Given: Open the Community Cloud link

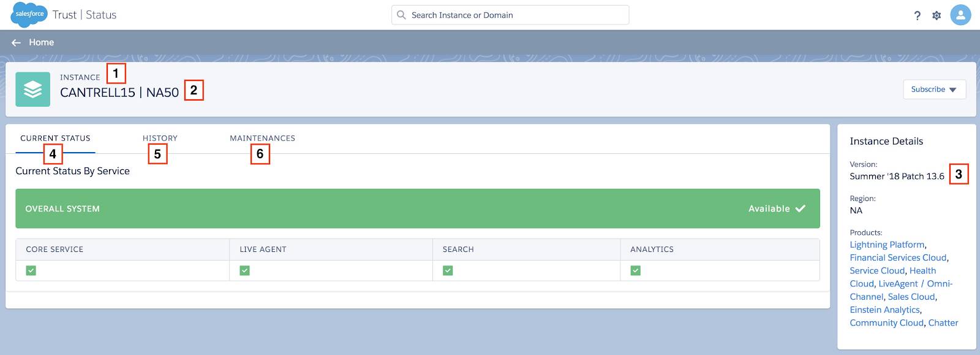Looking at the screenshot, I should (x=886, y=323).
